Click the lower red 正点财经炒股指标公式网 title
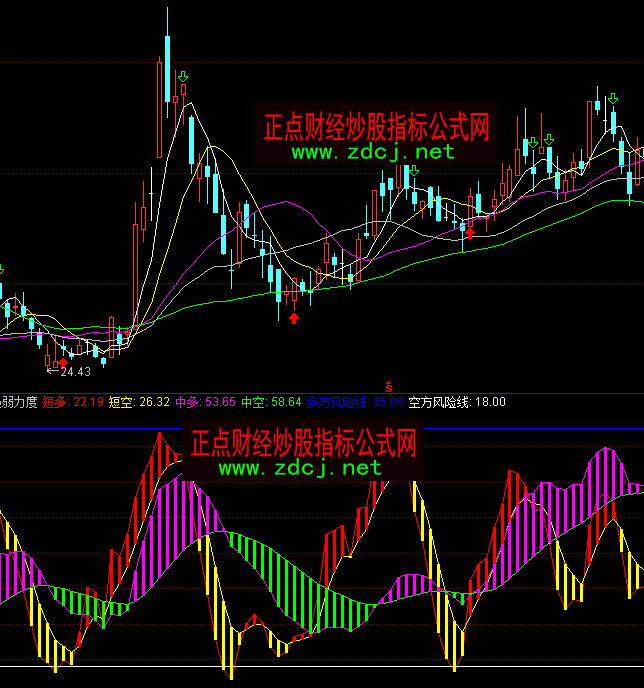The image size is (644, 688). 301,441
